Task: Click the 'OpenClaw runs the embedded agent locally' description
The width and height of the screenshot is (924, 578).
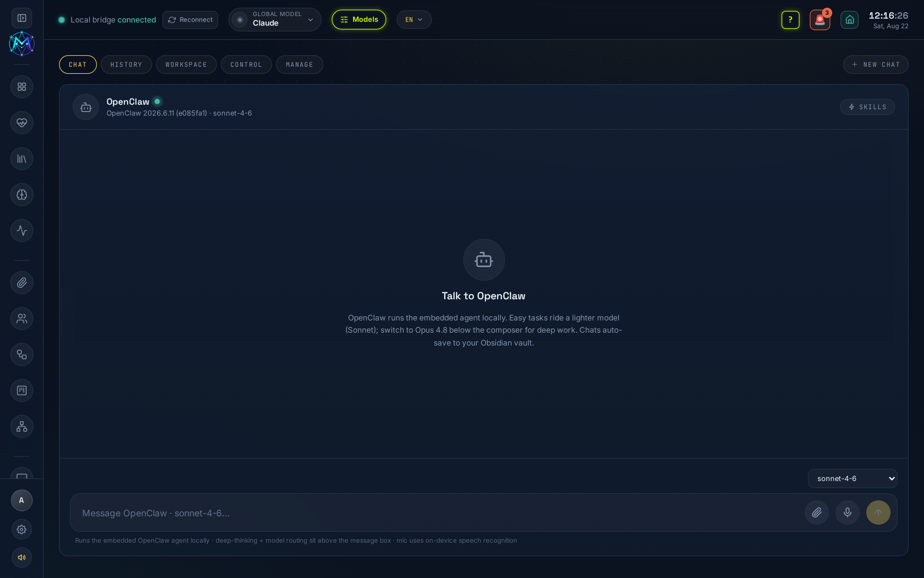Action: pos(484,330)
